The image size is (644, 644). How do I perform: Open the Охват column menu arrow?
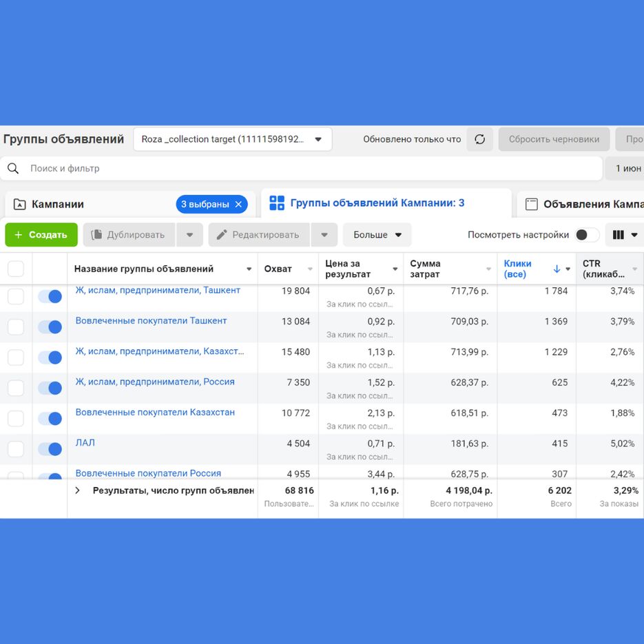click(310, 269)
